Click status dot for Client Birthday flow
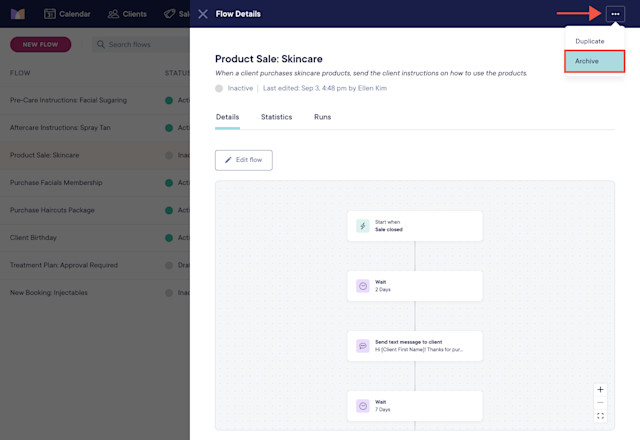 click(x=169, y=238)
